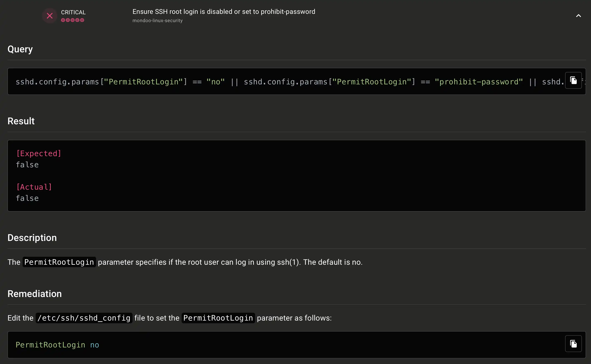The height and width of the screenshot is (364, 591).
Task: Click the mondoo-linux-security policy button
Action: [x=157, y=20]
